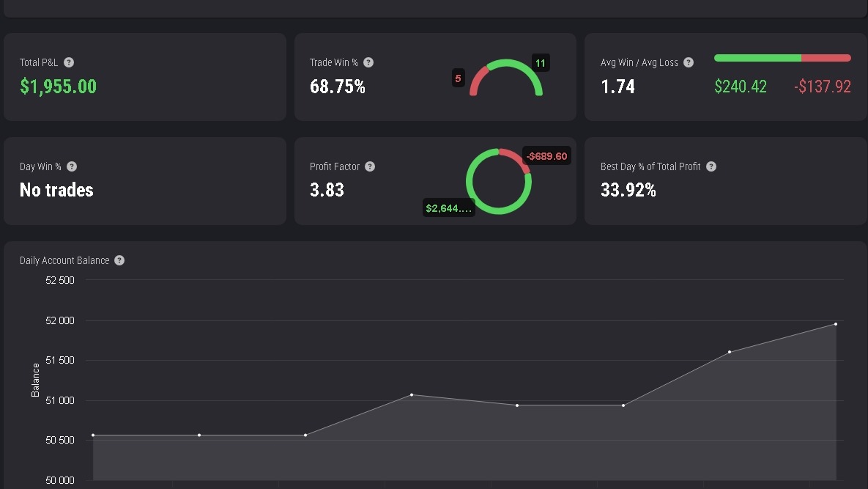The height and width of the screenshot is (489, 868).
Task: Show the Day Win % help icon info
Action: pos(71,166)
